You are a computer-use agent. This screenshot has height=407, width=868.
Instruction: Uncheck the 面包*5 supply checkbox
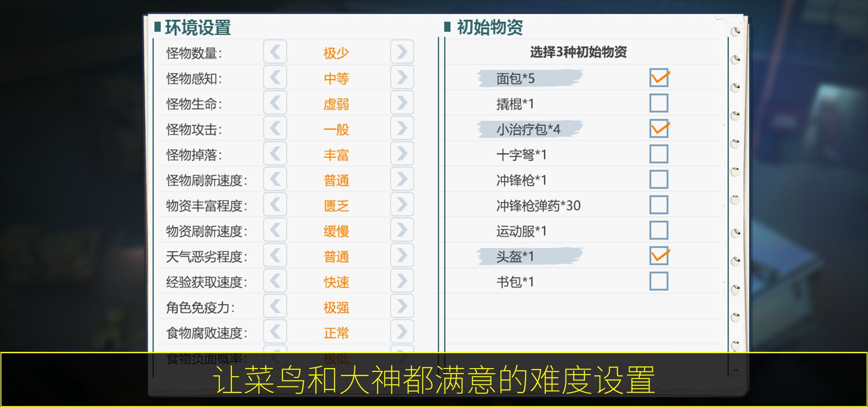pos(659,78)
